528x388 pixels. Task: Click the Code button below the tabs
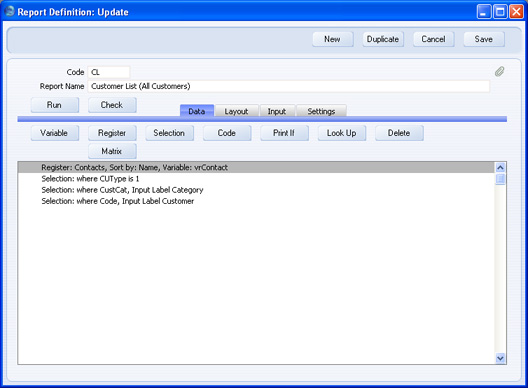[x=227, y=133]
